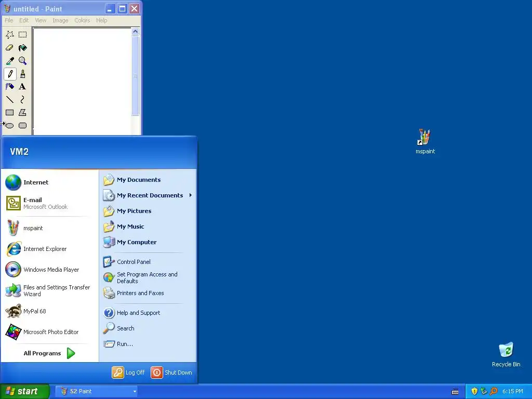Select the Pencil tool in Paint
Screen dimensions: 532x399
[x=10, y=74]
